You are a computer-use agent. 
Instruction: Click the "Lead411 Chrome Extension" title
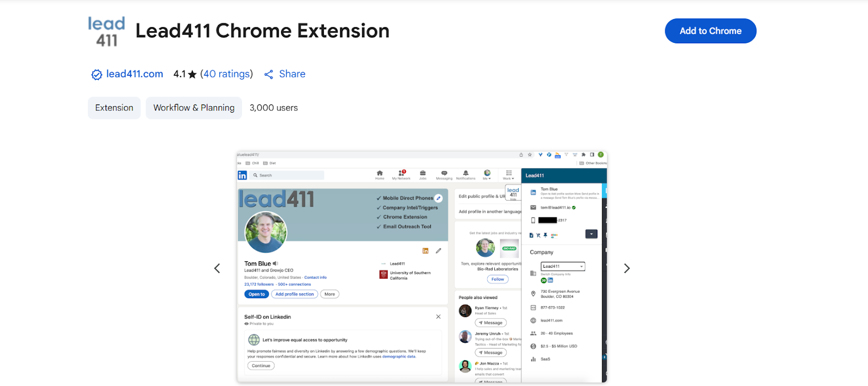263,31
